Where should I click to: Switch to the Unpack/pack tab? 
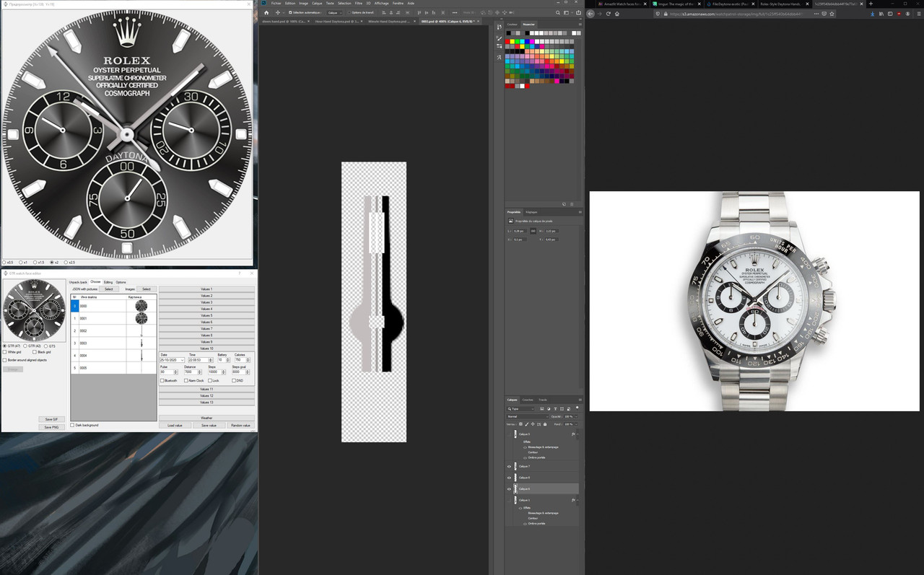click(x=78, y=281)
